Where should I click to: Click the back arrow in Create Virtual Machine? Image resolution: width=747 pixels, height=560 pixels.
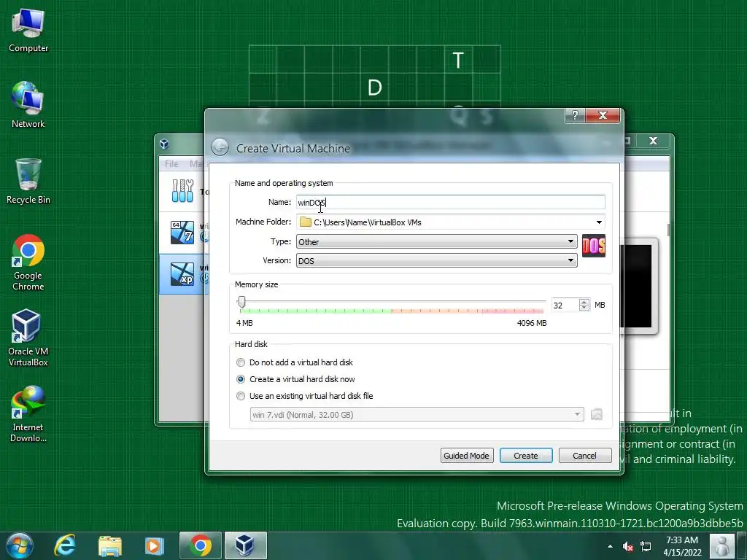tap(220, 147)
